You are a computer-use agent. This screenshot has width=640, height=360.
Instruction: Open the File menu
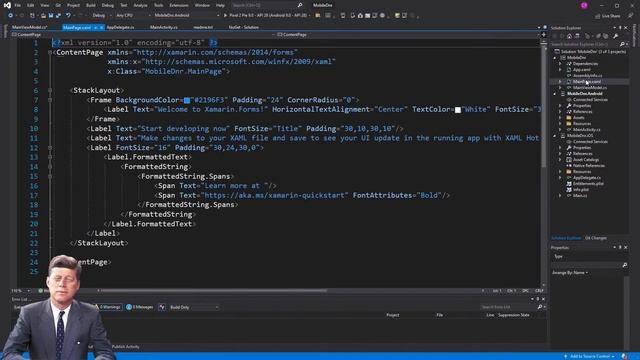click(18, 5)
